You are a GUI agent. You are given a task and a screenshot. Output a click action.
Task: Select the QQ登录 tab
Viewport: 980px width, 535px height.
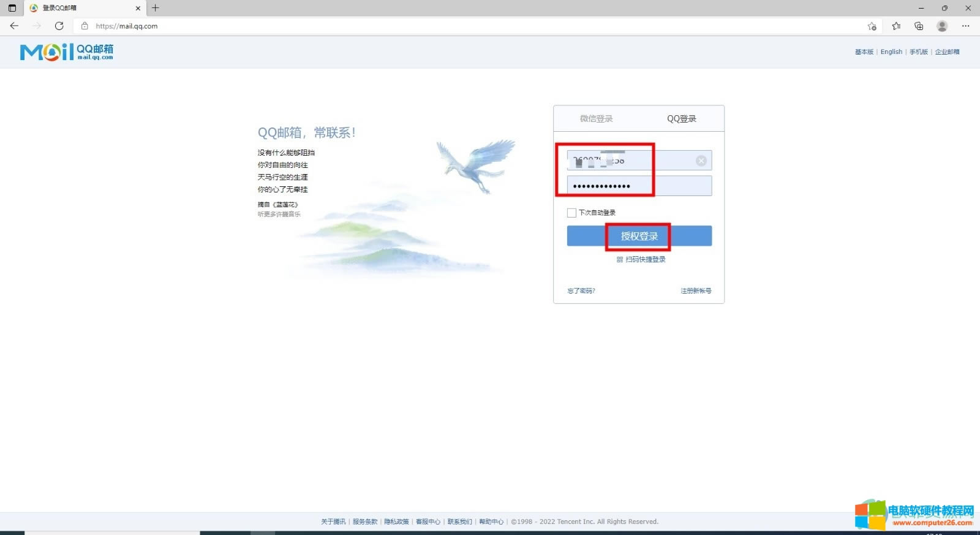[681, 119]
